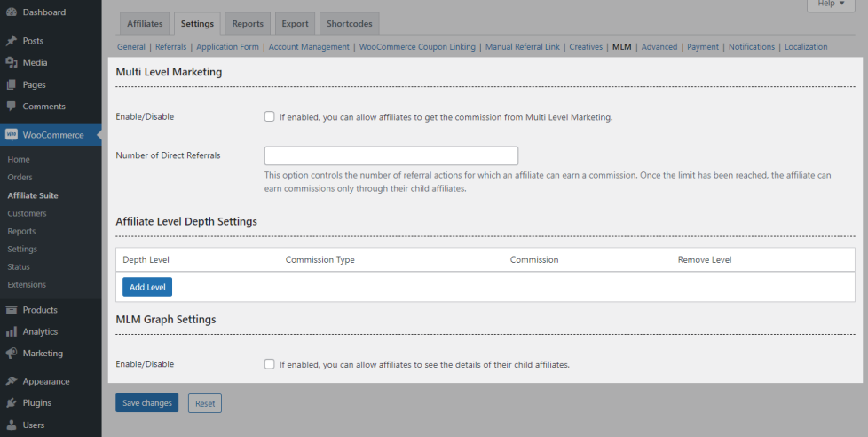Expand the Help dropdown
This screenshot has height=437, width=868.
coord(831,4)
